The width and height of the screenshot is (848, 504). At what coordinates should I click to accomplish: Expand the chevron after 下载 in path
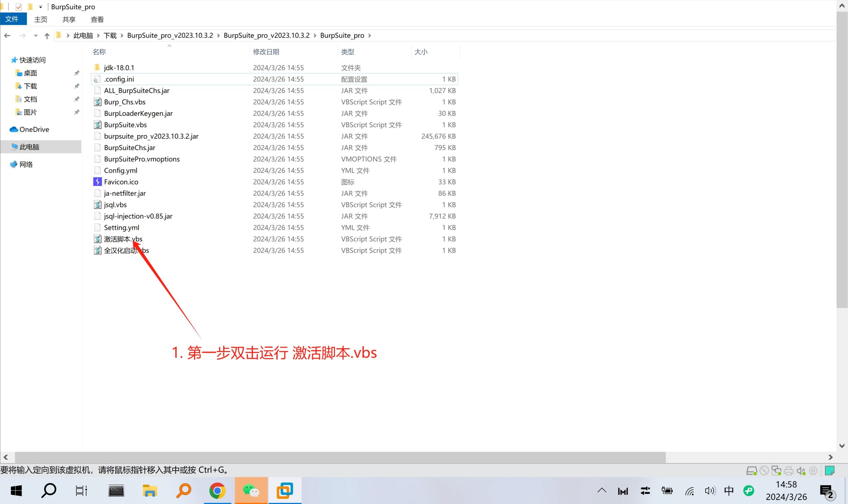point(122,35)
